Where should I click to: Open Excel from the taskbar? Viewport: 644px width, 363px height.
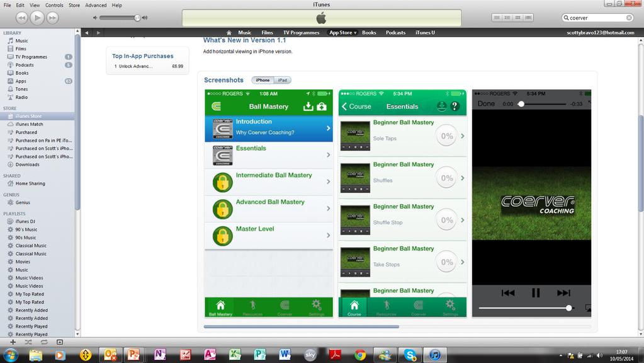pos(235,355)
